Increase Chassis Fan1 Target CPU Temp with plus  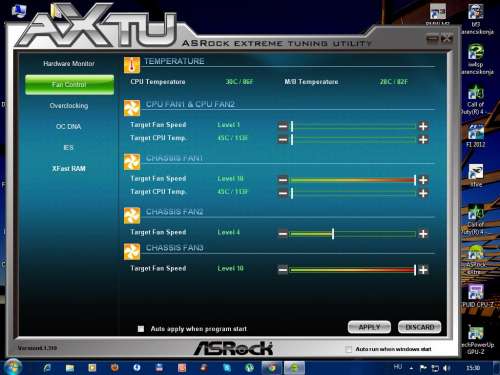(423, 193)
